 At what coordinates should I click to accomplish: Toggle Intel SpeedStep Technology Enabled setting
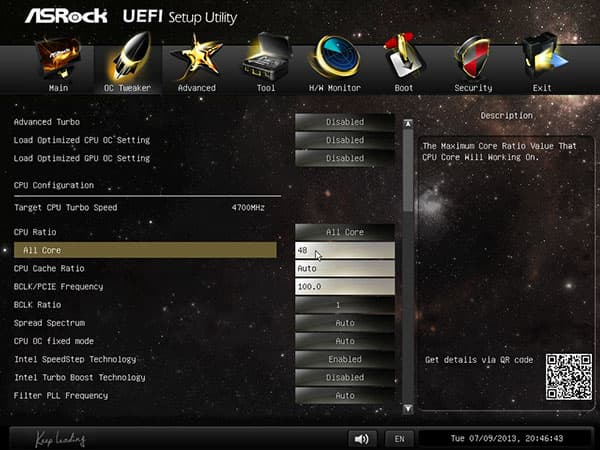coord(345,359)
